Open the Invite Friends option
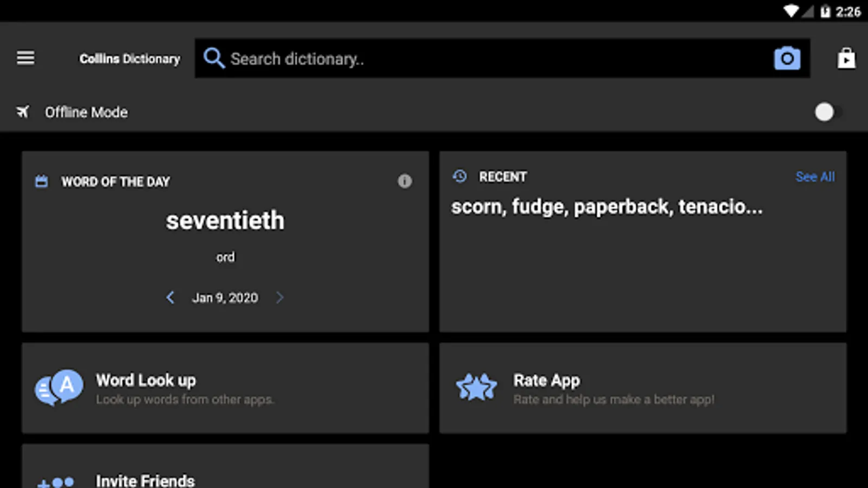This screenshot has width=868, height=488. 145,480
